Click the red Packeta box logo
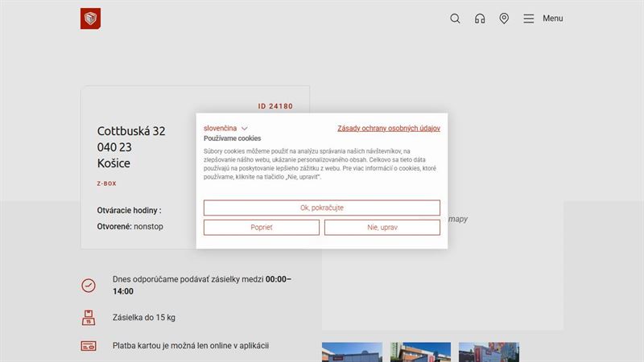This screenshot has width=644, height=362. [90, 19]
